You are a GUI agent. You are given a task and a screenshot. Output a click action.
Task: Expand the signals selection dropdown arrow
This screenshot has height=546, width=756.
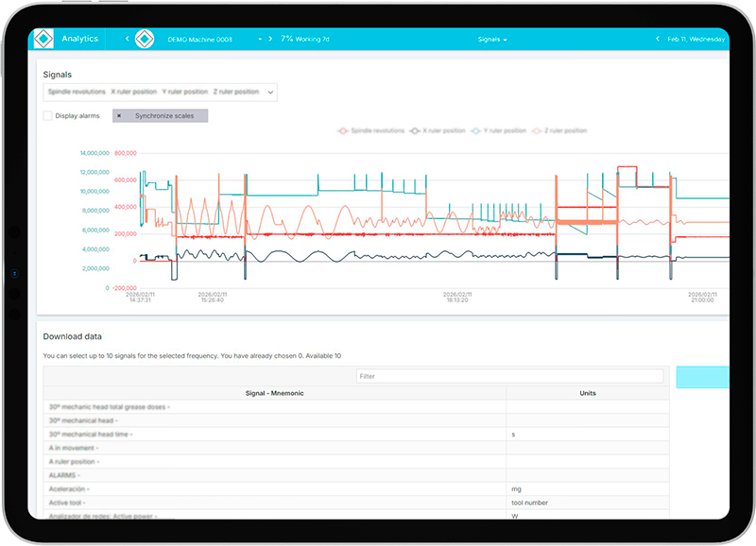270,92
